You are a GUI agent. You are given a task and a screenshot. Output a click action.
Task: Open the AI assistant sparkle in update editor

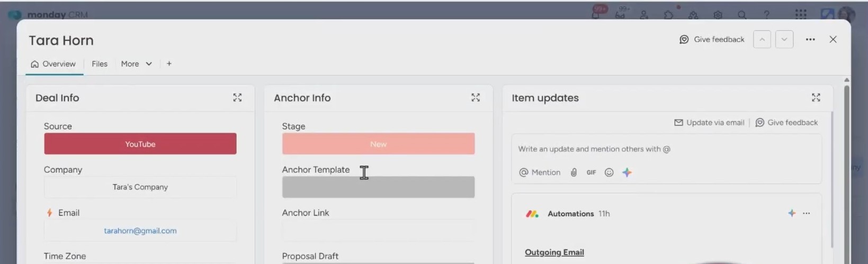pyautogui.click(x=627, y=172)
